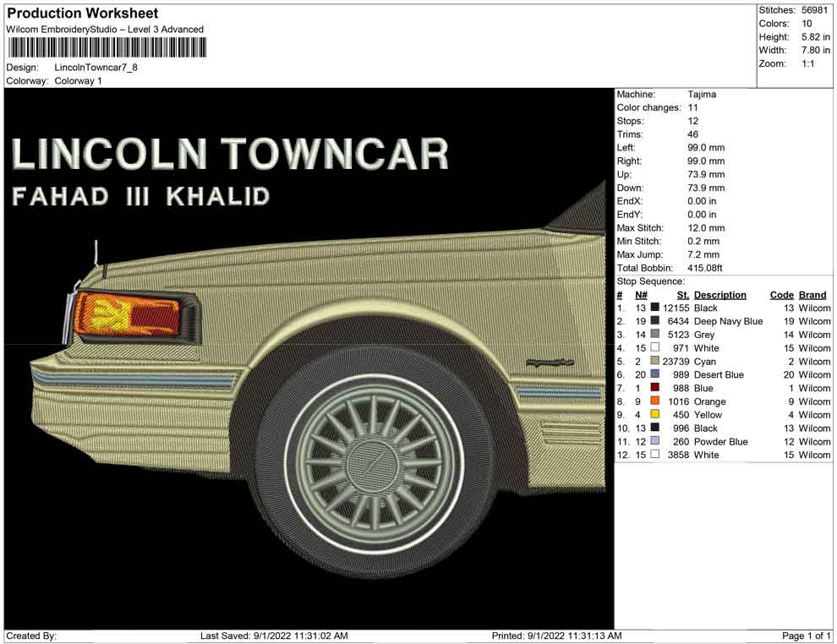Screen dimensions: 837x644
Task: Click the black swatch in stop 1
Action: tap(655, 308)
